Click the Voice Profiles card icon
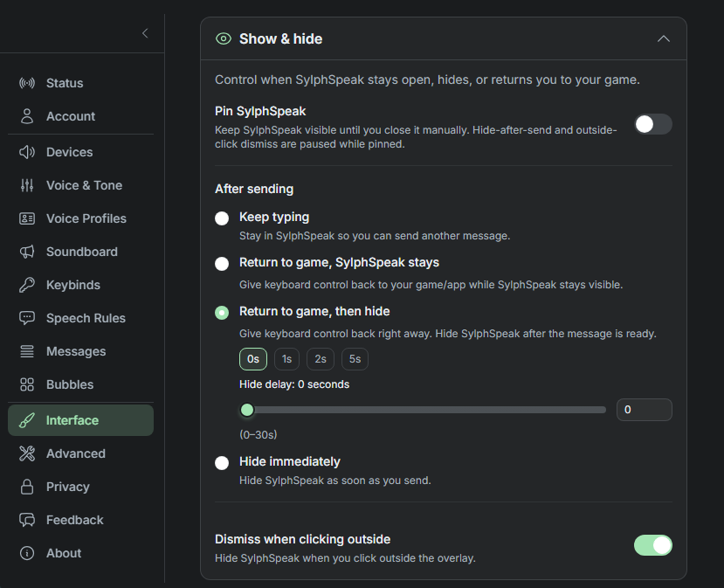This screenshot has width=724, height=588. click(x=27, y=218)
